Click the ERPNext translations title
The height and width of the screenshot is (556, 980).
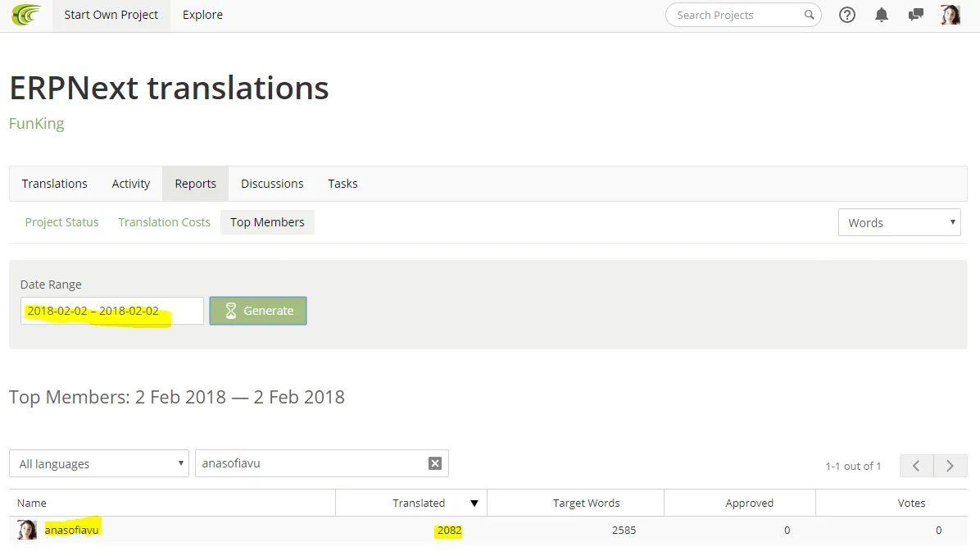(x=169, y=88)
